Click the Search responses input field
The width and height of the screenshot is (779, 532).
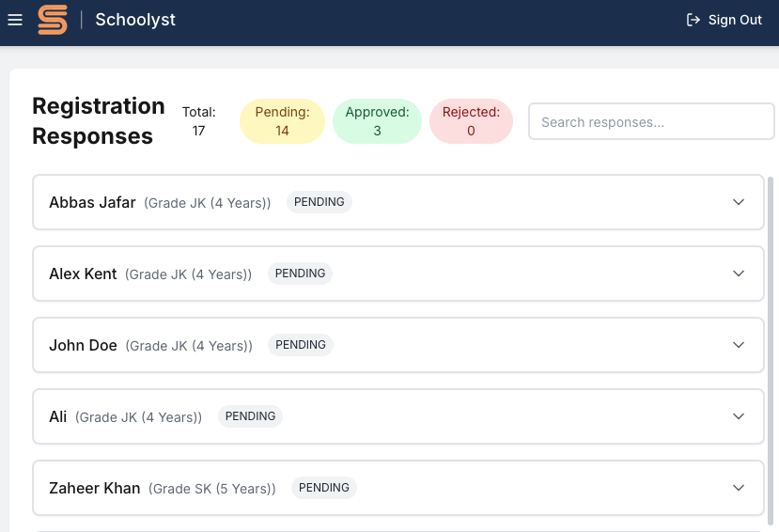point(651,121)
